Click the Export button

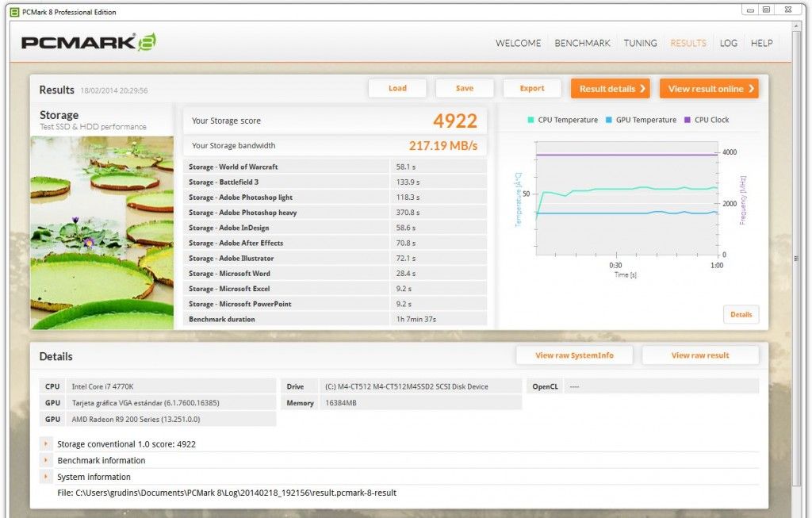pos(532,88)
